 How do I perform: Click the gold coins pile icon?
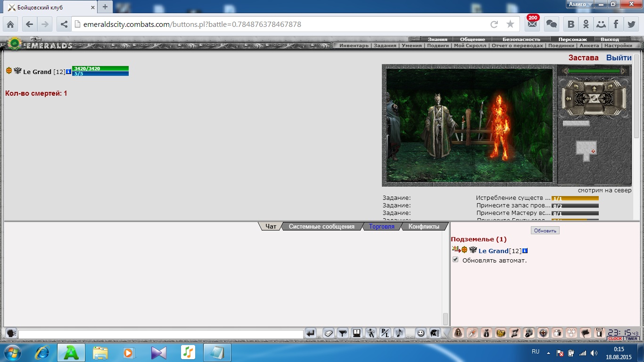tap(501, 333)
